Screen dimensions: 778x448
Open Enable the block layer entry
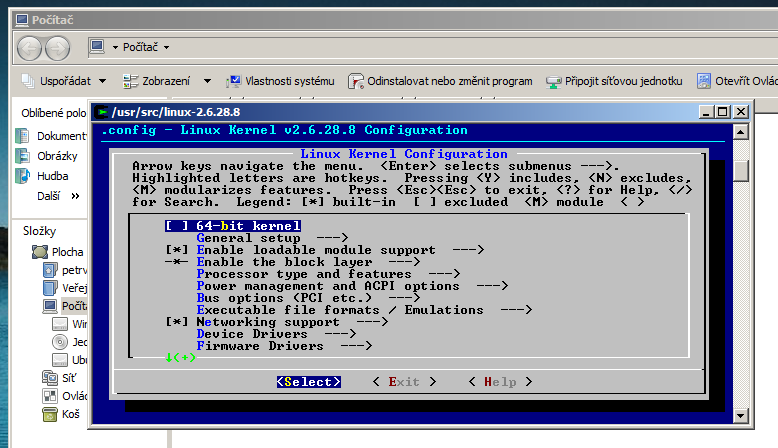tap(293, 262)
